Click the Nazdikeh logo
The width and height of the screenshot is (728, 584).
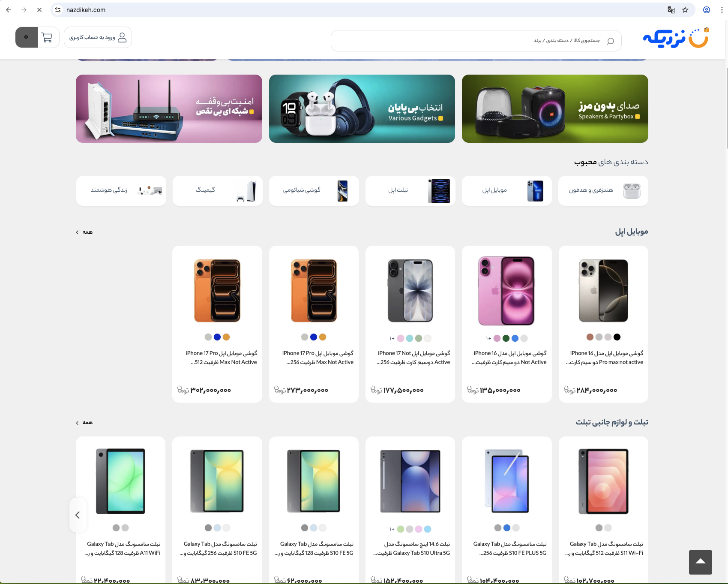click(676, 39)
